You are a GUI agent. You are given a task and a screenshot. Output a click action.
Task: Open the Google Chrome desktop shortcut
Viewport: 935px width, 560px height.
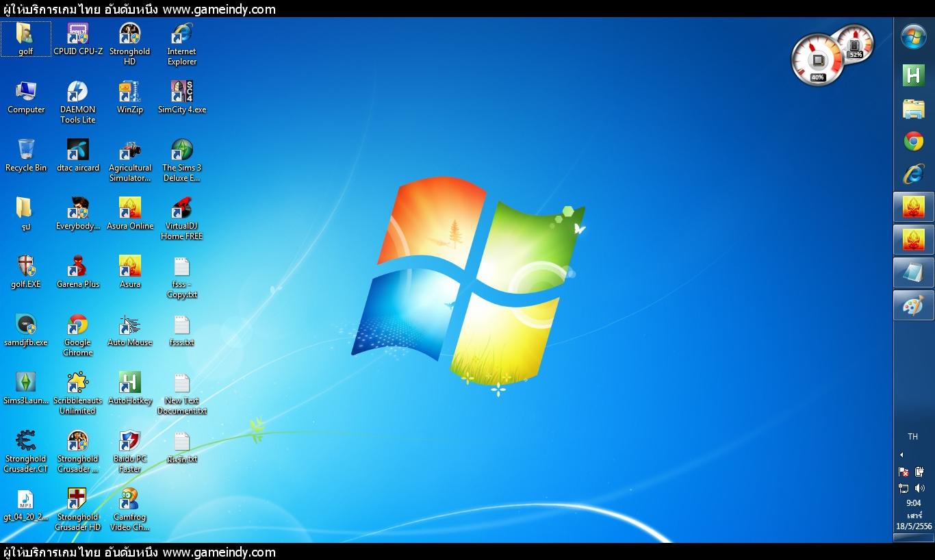tap(78, 335)
